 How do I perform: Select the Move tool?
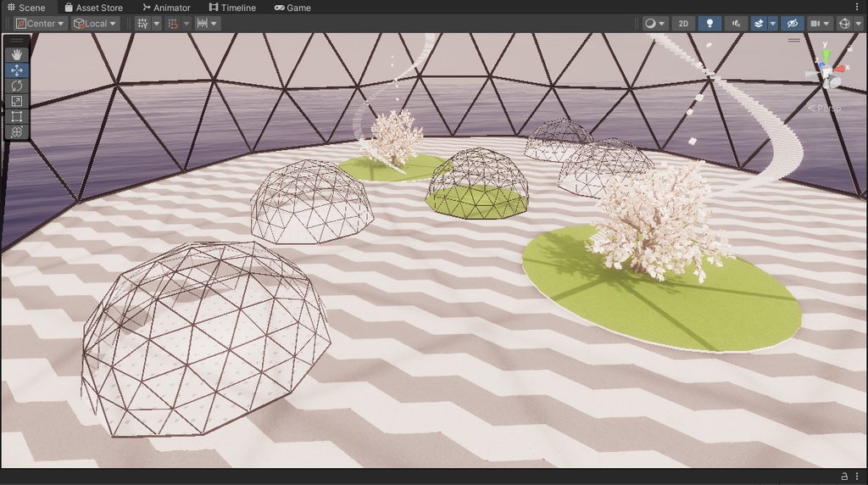[17, 70]
